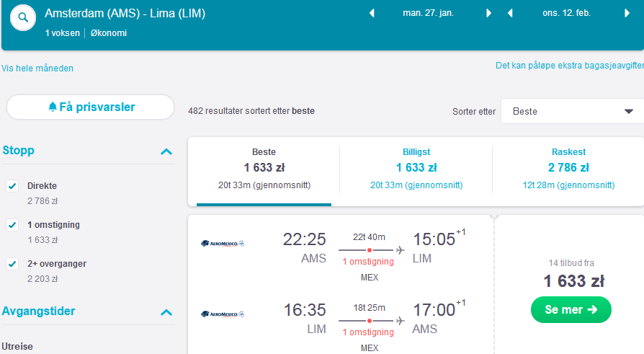Click the Se mer green button
Screen dimensions: 644x354
click(x=571, y=309)
